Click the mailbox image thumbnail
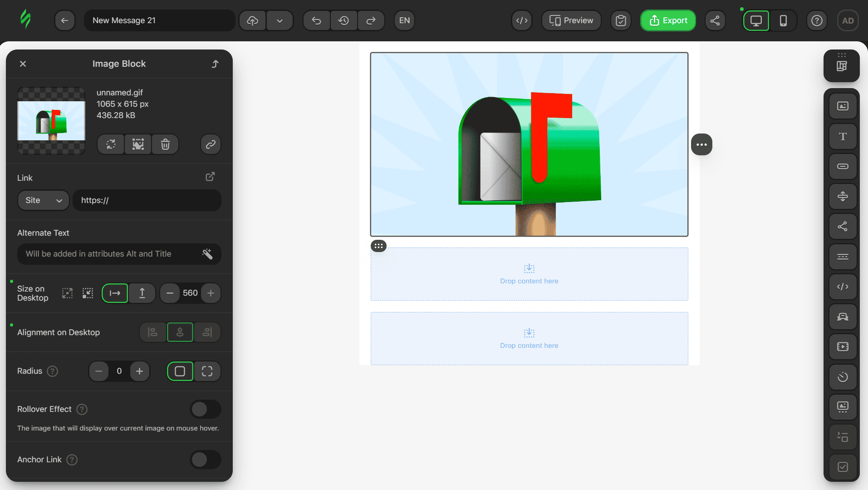Image resolution: width=868 pixels, height=490 pixels. pyautogui.click(x=51, y=121)
